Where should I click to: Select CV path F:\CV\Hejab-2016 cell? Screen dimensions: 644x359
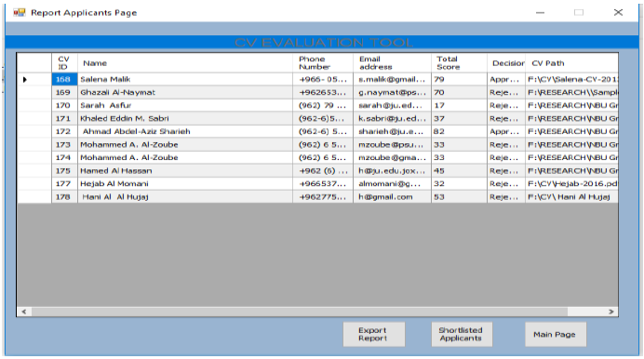click(x=571, y=184)
